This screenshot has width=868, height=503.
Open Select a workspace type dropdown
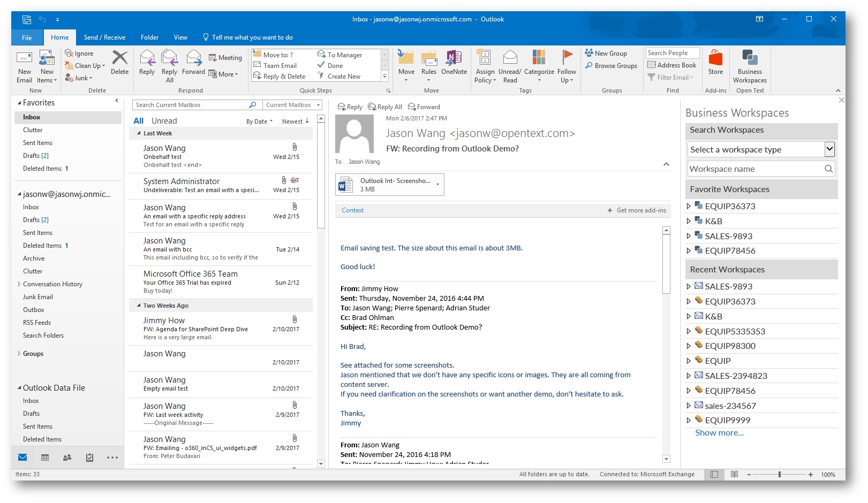(829, 149)
